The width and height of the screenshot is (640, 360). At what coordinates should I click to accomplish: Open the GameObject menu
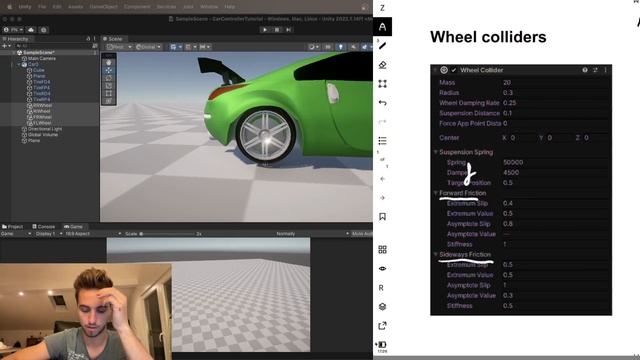pos(104,7)
